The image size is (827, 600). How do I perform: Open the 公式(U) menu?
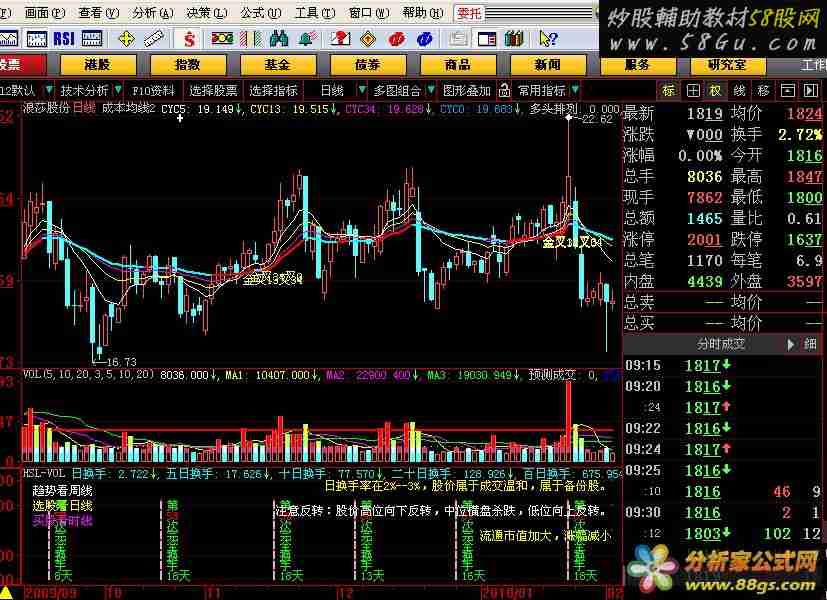261,13
